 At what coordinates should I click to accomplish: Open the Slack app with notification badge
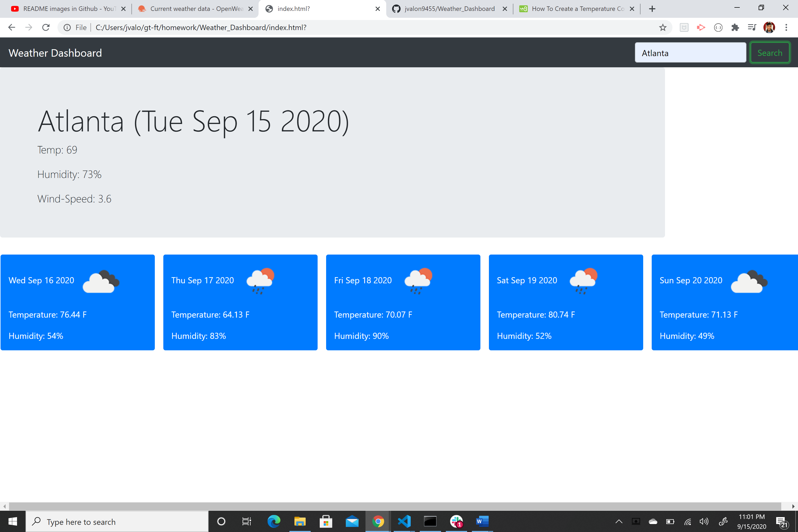456,521
